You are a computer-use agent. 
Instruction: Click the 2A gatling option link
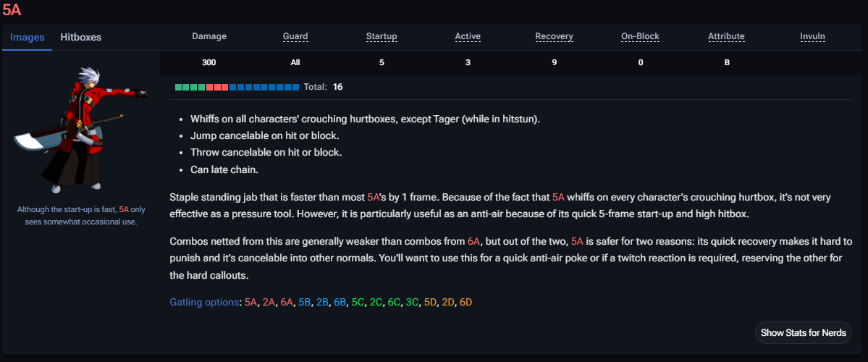coord(270,301)
